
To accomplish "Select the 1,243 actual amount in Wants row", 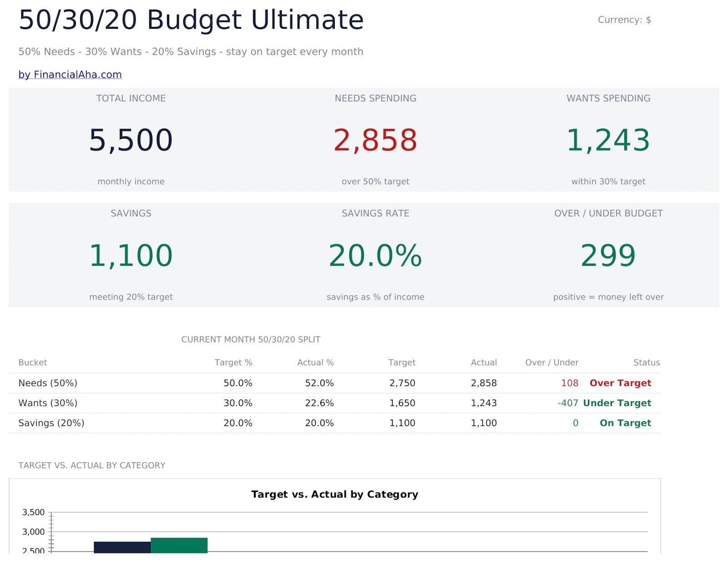I will click(x=484, y=403).
